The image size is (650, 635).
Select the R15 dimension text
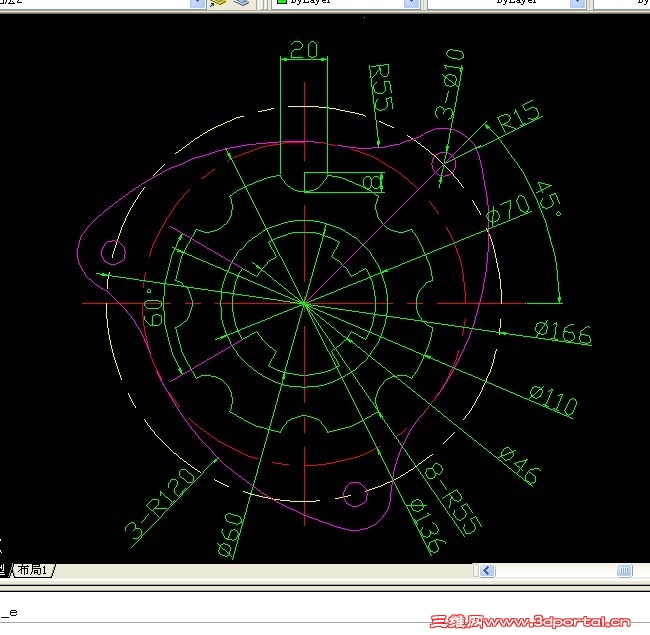point(519,117)
